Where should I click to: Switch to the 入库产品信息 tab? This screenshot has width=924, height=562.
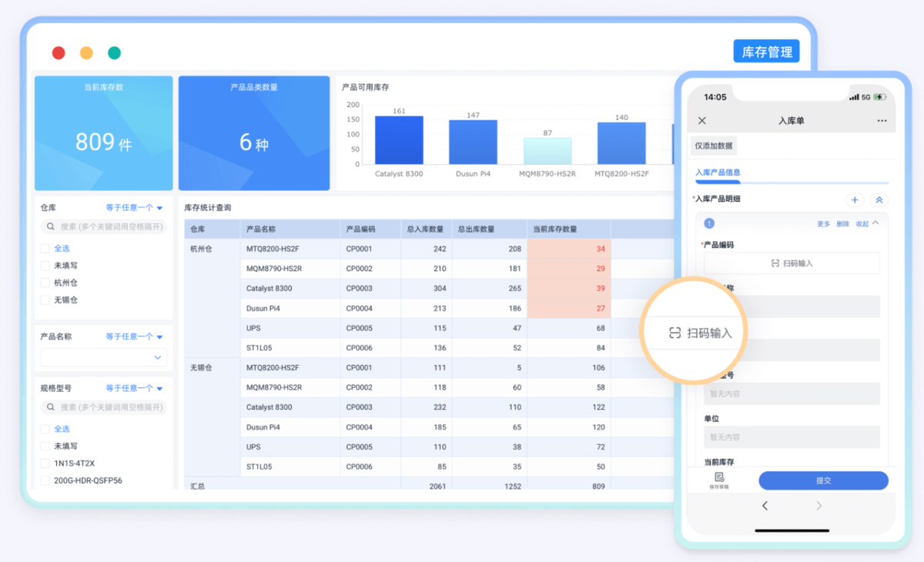[x=718, y=173]
